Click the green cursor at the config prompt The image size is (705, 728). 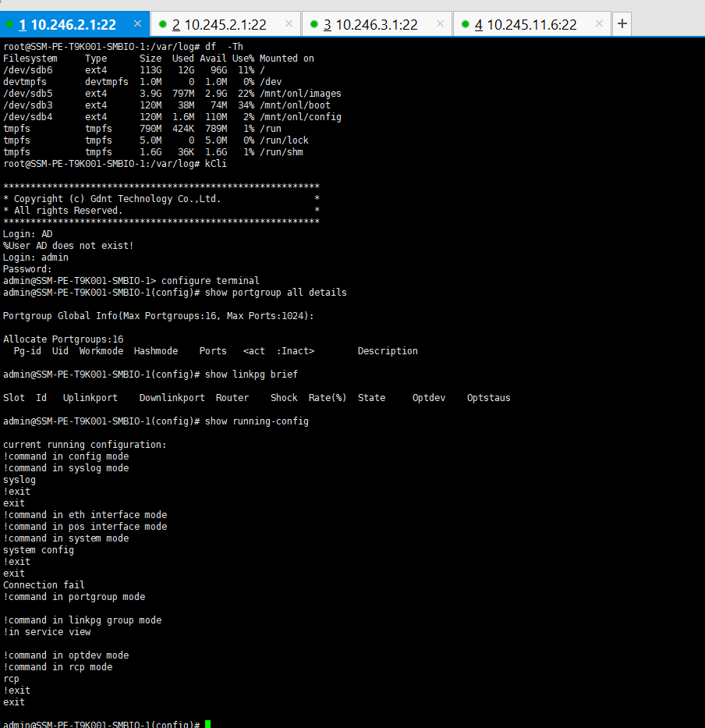[207, 725]
